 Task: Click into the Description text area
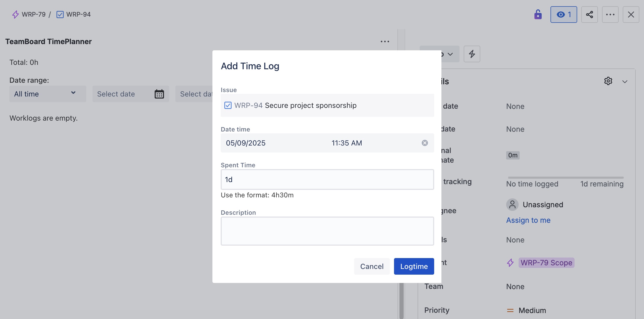tap(327, 231)
